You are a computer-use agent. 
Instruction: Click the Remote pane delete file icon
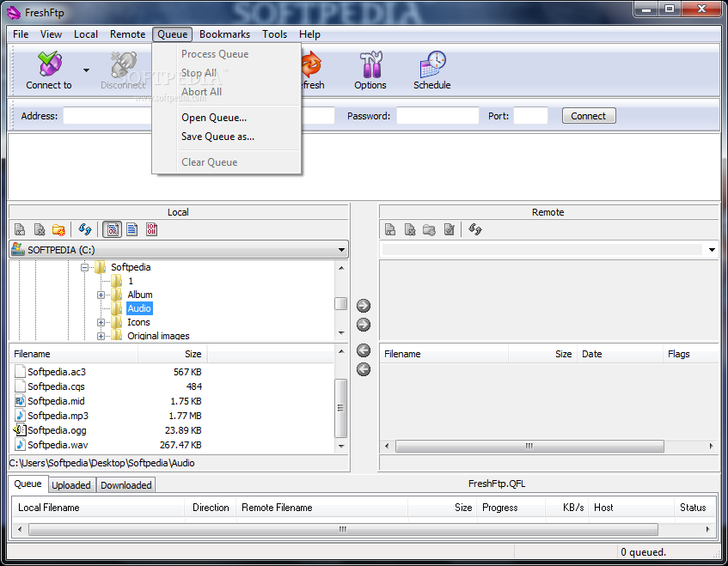coord(410,229)
